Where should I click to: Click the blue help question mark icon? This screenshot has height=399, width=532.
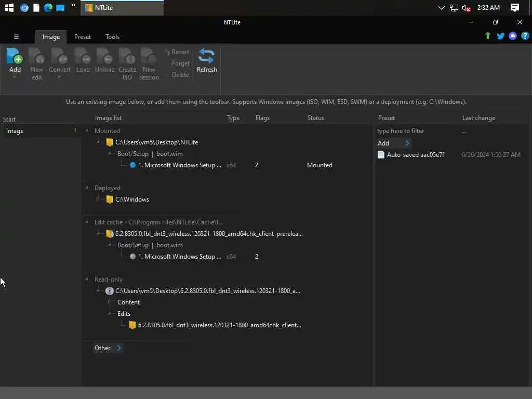[x=525, y=36]
